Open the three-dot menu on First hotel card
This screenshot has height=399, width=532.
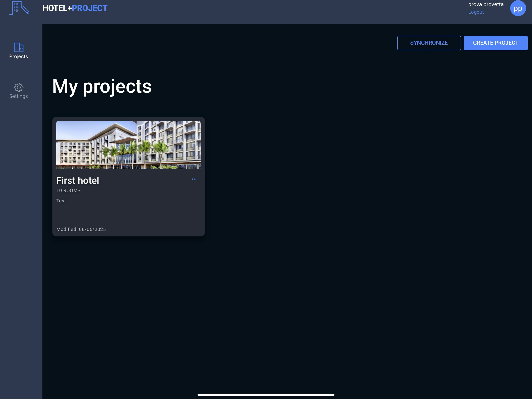(194, 179)
